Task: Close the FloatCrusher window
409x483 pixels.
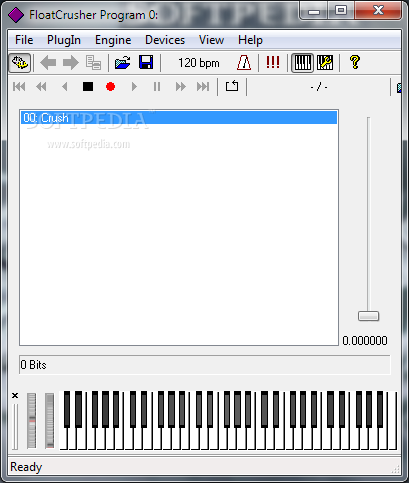Action: pos(378,11)
